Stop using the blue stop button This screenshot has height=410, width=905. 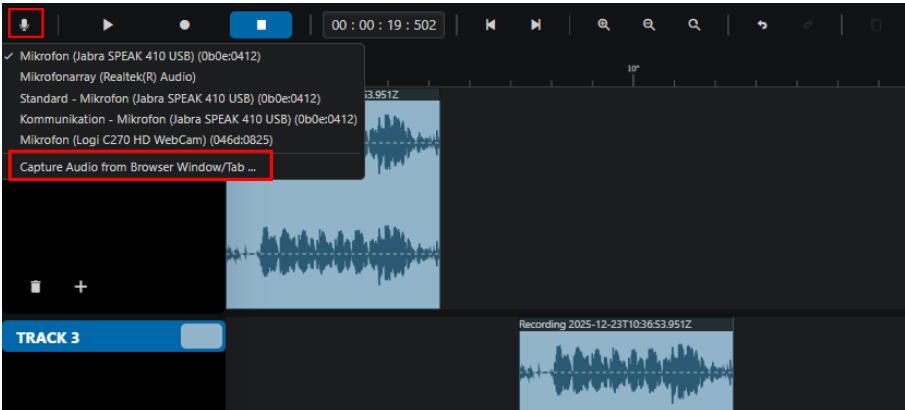click(x=261, y=25)
